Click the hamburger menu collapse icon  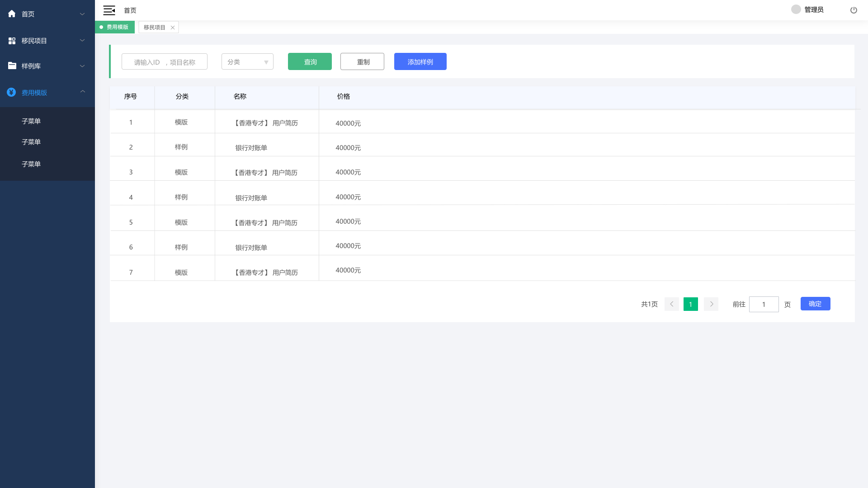[x=109, y=10]
